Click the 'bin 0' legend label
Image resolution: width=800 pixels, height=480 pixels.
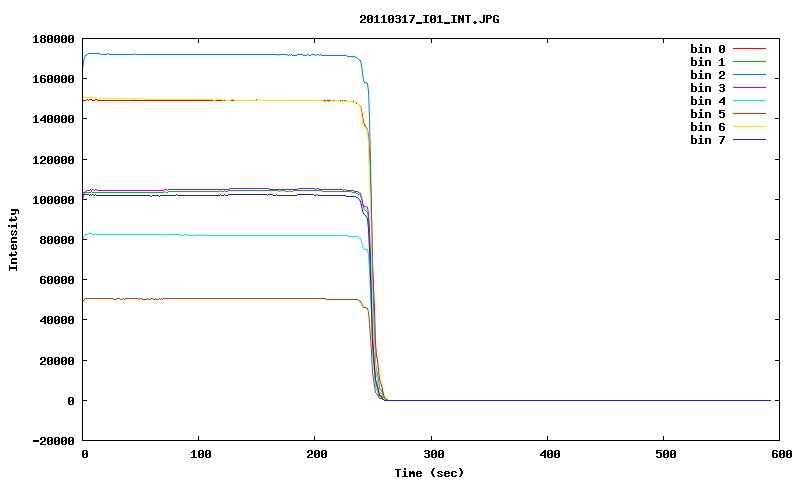[x=708, y=49]
